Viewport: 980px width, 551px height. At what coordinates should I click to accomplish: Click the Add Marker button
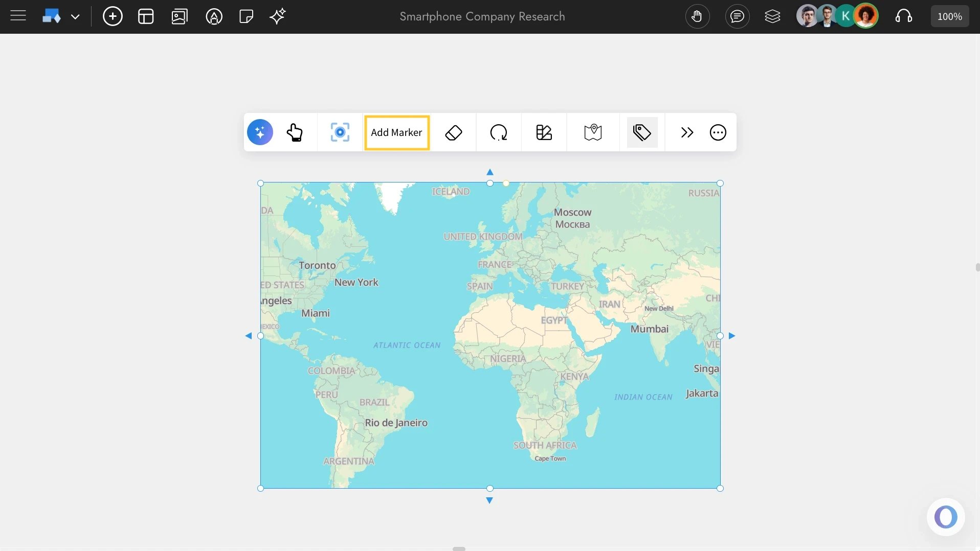tap(396, 132)
